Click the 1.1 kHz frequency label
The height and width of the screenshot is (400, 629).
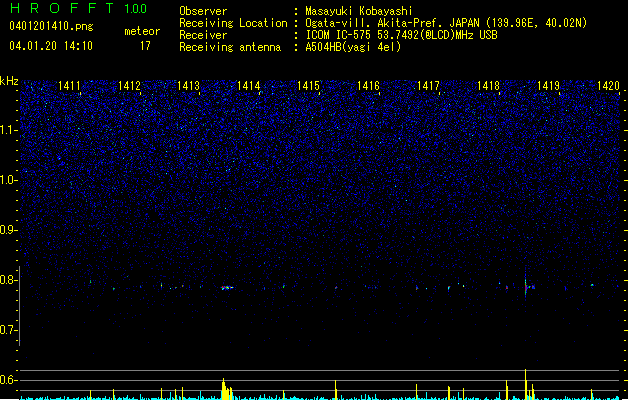pyautogui.click(x=8, y=130)
